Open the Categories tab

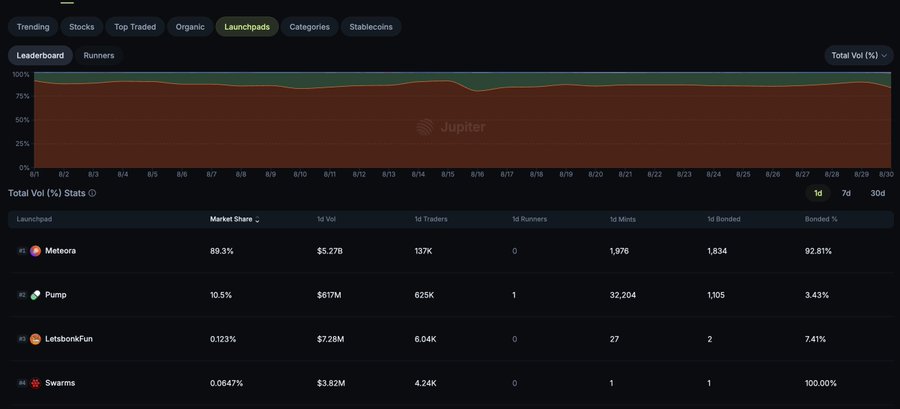pyautogui.click(x=309, y=27)
